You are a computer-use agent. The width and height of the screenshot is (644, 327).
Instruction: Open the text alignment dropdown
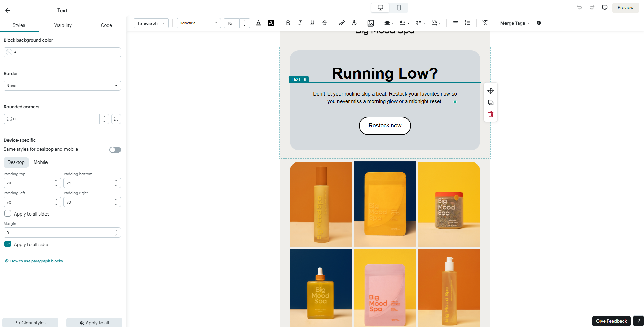click(x=389, y=23)
